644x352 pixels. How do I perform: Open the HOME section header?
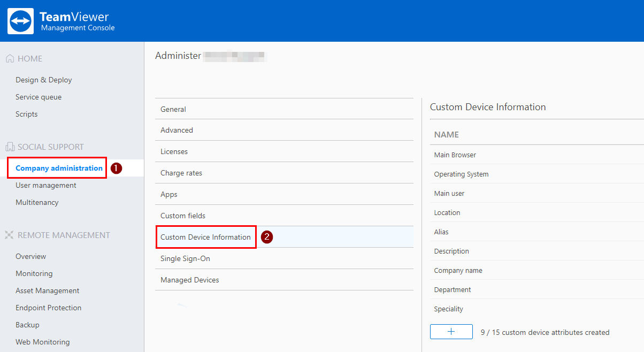click(x=30, y=59)
